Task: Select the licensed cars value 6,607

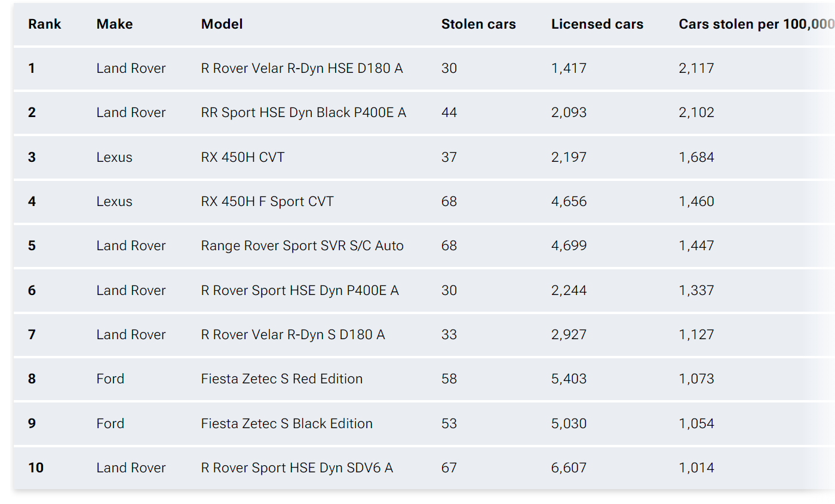Action: point(569,468)
